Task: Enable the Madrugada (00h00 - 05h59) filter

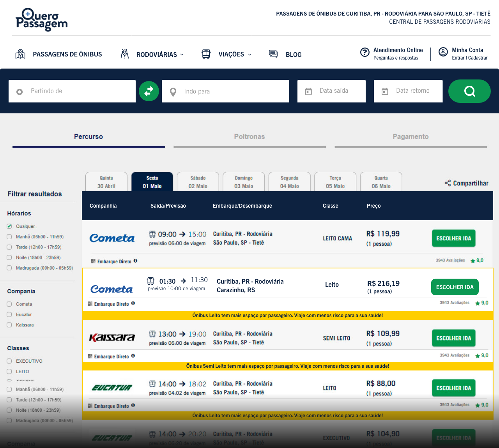Action: [x=9, y=268]
